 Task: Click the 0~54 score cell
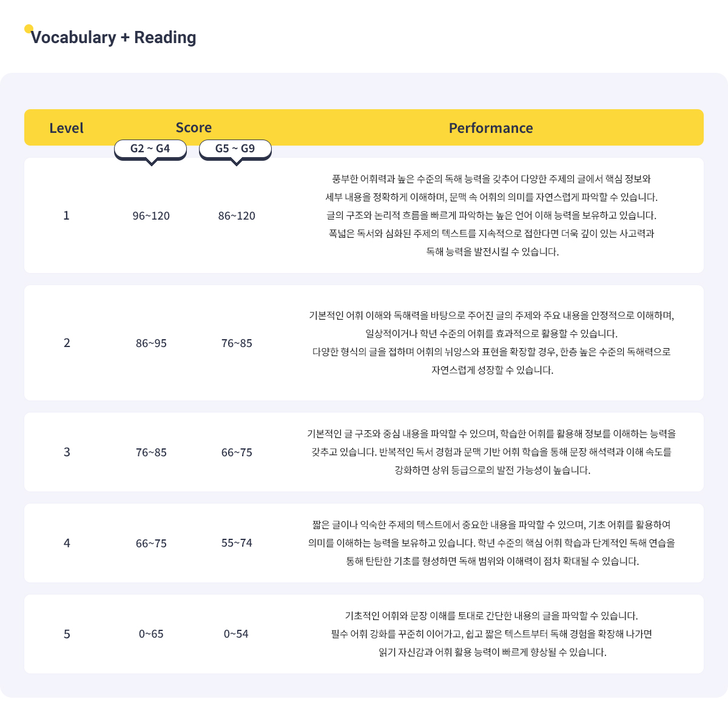236,634
